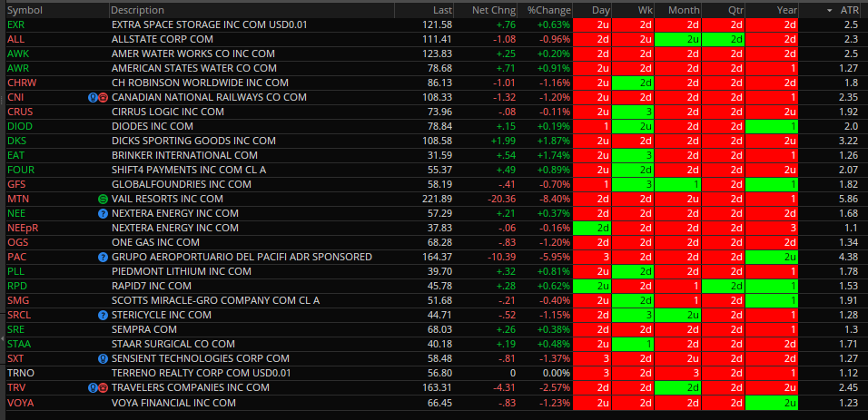
Task: Click description BRINKER INTERNATIONAL COM
Action: click(185, 155)
